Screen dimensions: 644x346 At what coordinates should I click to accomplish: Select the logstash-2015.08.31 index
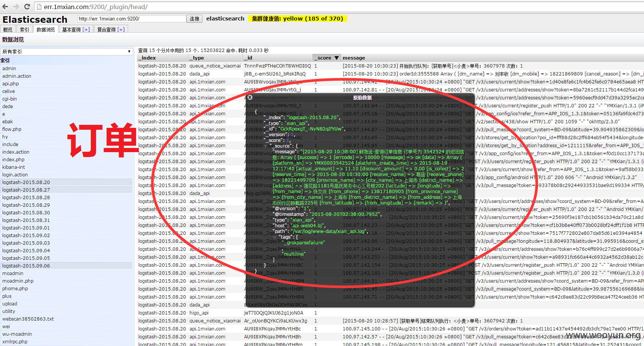pos(66,220)
